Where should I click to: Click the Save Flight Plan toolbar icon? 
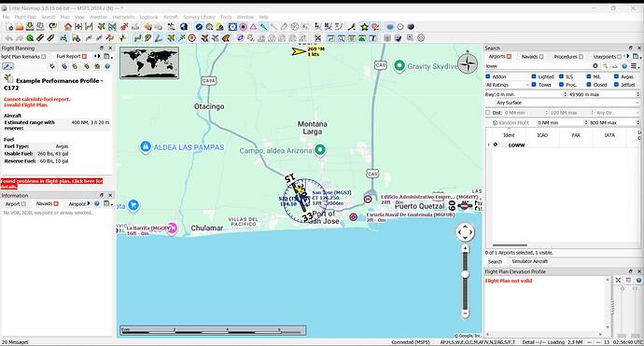tap(30, 27)
